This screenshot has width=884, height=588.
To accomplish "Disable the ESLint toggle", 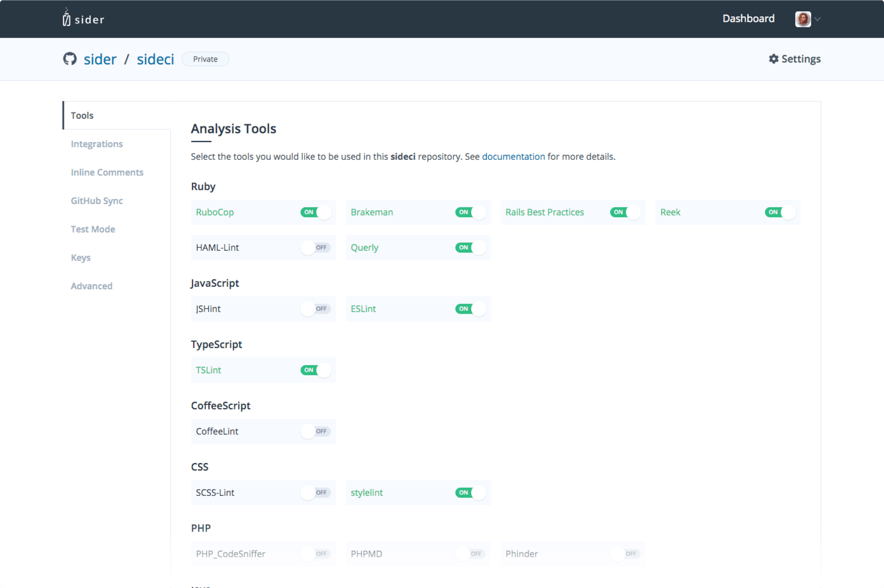I will click(471, 309).
